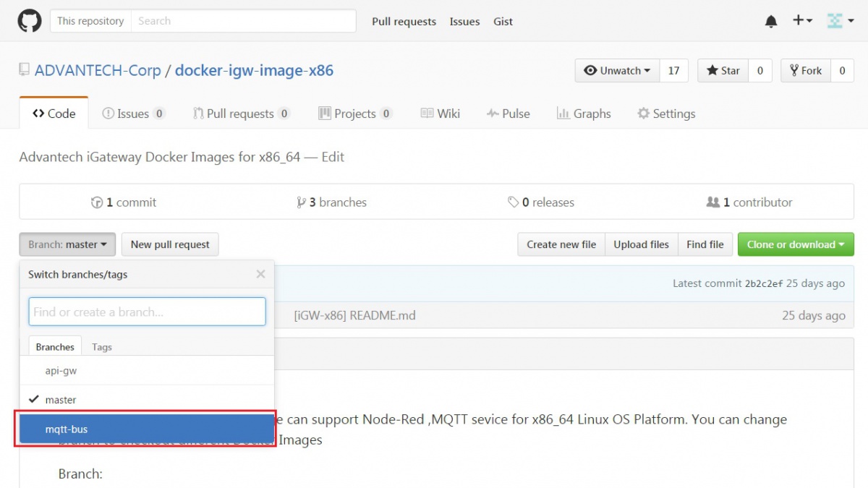Expand the Unwatch dropdown
Viewport: 868px width, 488px height.
click(x=617, y=70)
